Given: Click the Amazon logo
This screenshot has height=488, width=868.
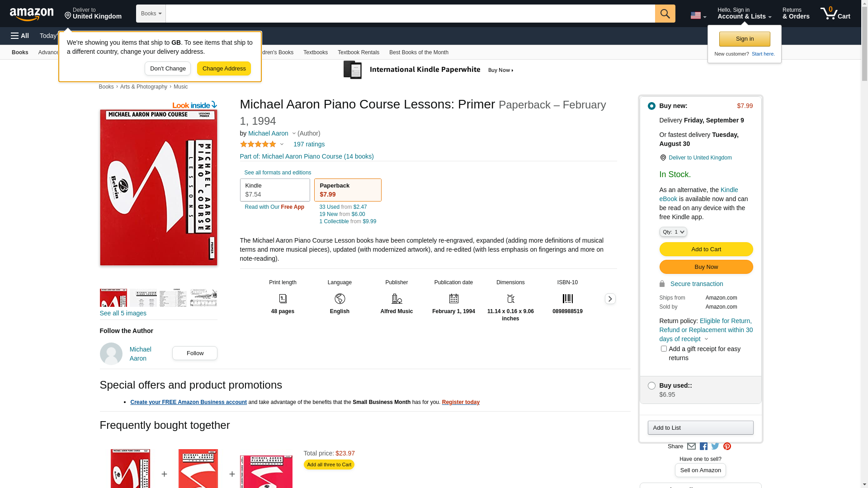Looking at the screenshot, I should (x=32, y=14).
